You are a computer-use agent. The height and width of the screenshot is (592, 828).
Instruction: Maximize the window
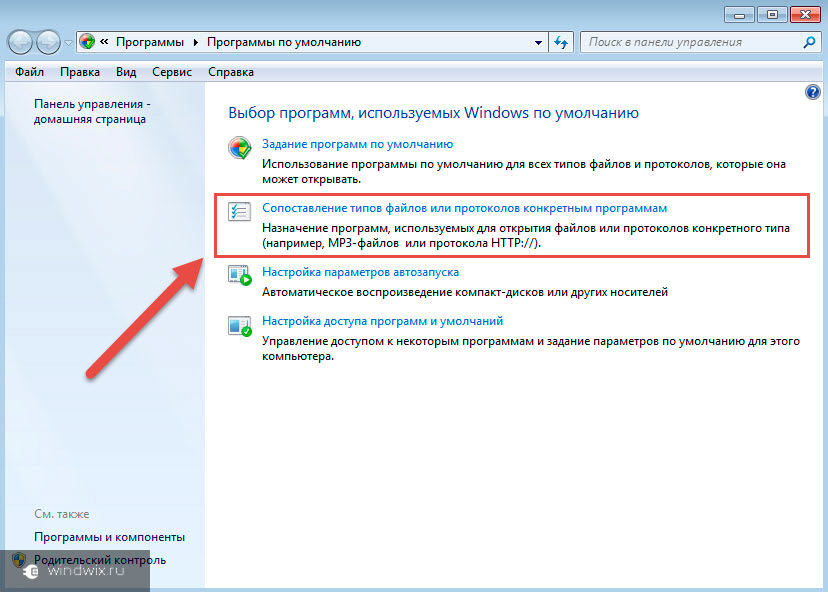(771, 15)
